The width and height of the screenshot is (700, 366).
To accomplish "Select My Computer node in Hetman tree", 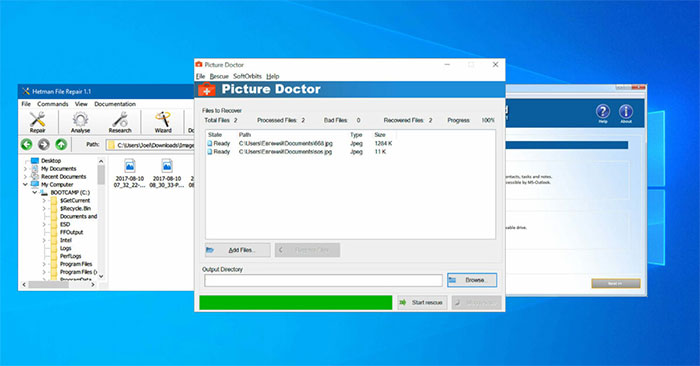I will 57,184.
